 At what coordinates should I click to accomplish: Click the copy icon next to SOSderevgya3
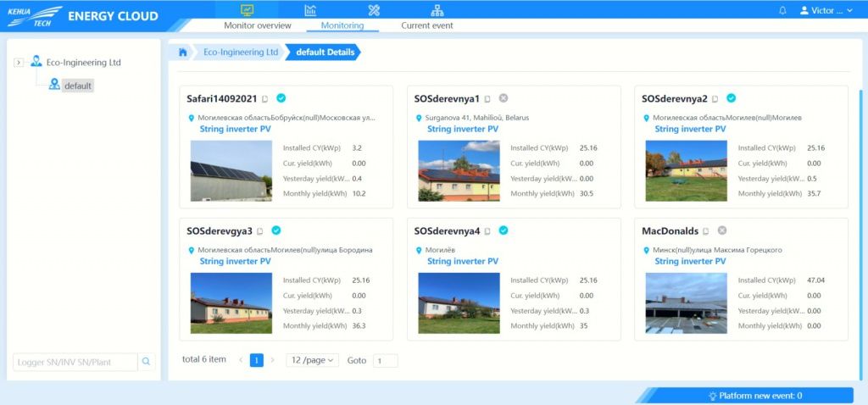coord(260,231)
